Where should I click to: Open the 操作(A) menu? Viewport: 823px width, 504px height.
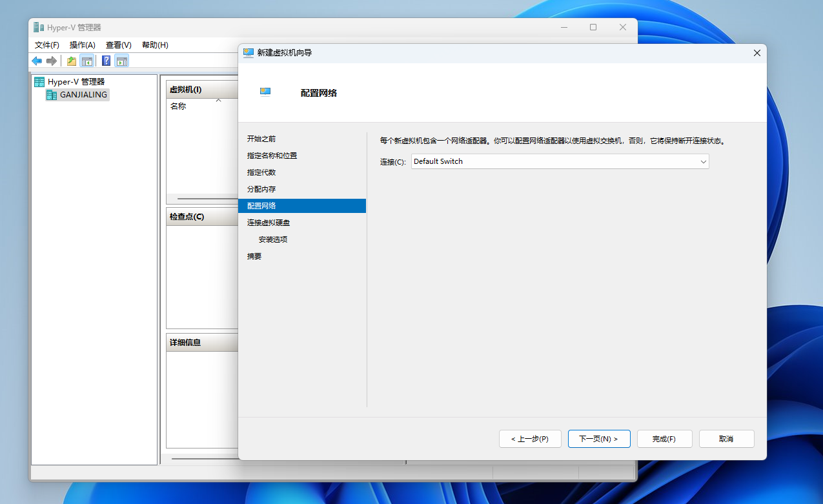click(x=83, y=45)
